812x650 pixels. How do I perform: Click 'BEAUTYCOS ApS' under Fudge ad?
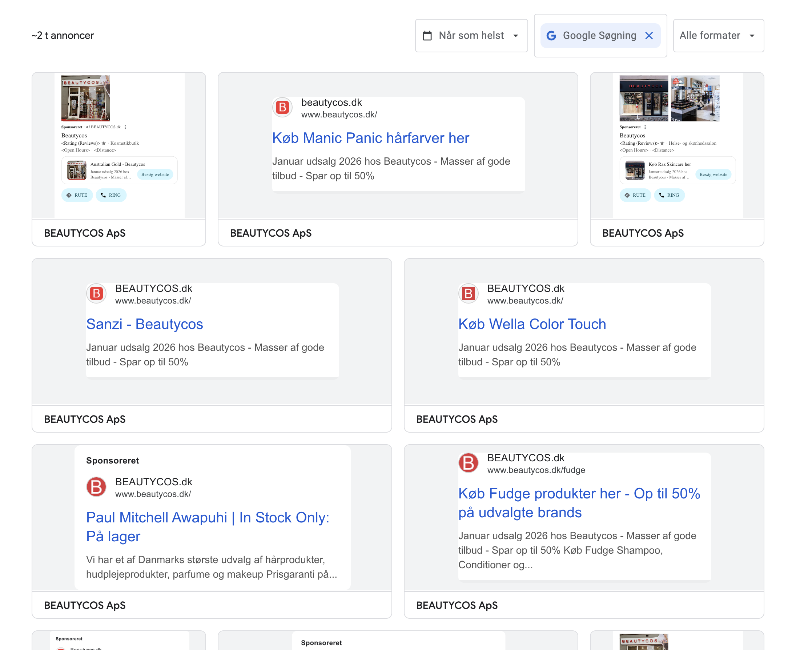coord(457,605)
